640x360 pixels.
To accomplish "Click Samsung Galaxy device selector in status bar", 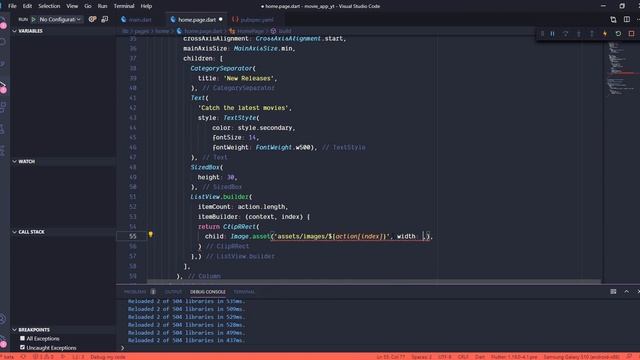I will 582,357.
